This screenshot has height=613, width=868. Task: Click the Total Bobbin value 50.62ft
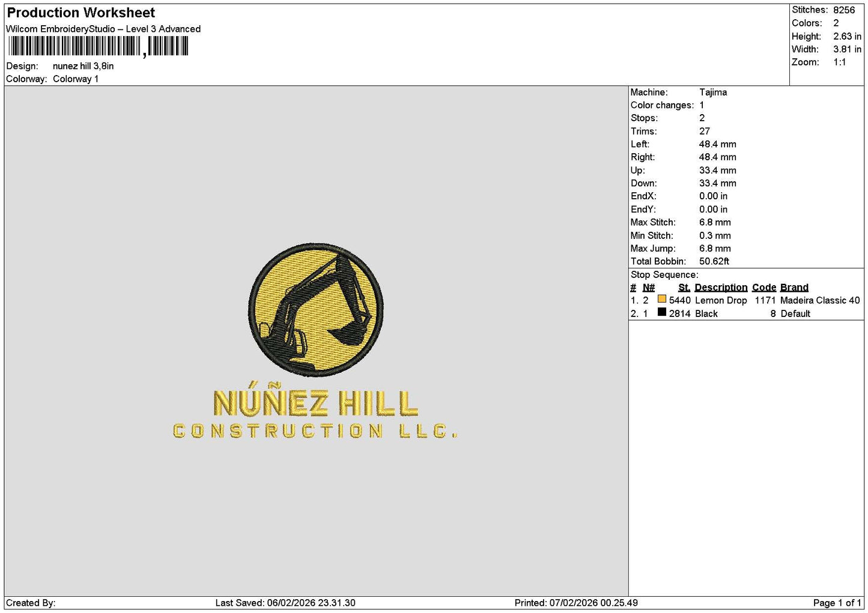714,262
